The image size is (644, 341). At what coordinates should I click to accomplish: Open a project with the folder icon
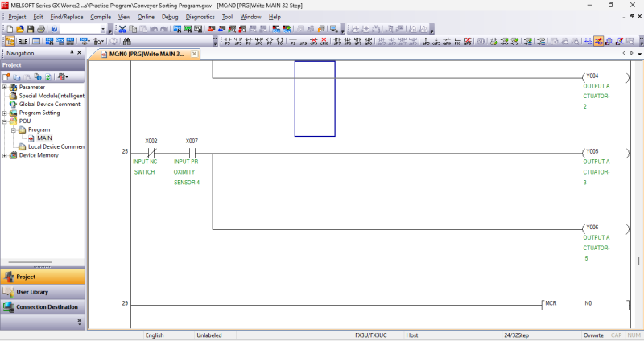pyautogui.click(x=19, y=29)
